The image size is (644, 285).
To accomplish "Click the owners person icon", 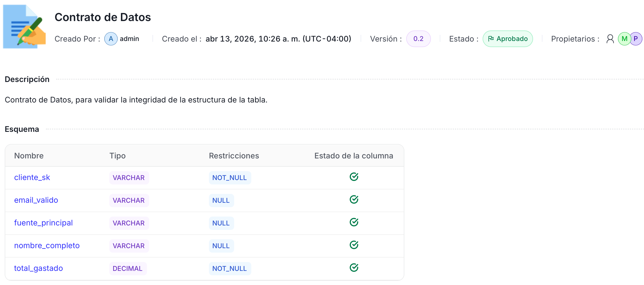I will coord(610,39).
